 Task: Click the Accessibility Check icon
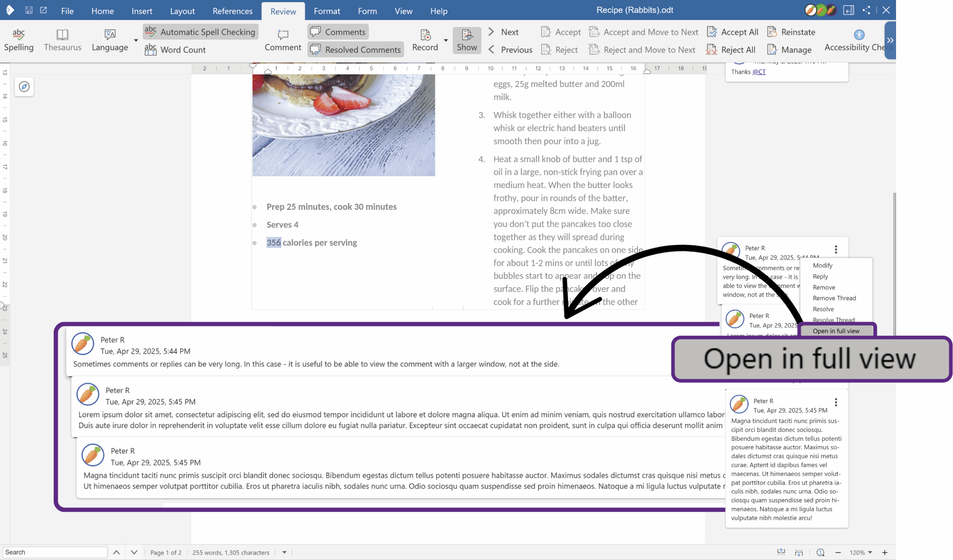[859, 35]
